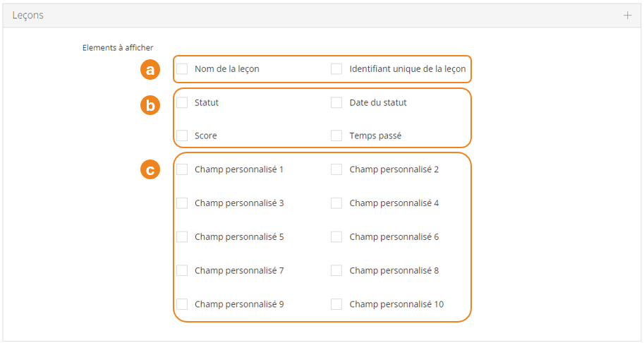Check the 'Champ personnalisé 6' box
Viewport: 644px width, 343px height.
[336, 237]
